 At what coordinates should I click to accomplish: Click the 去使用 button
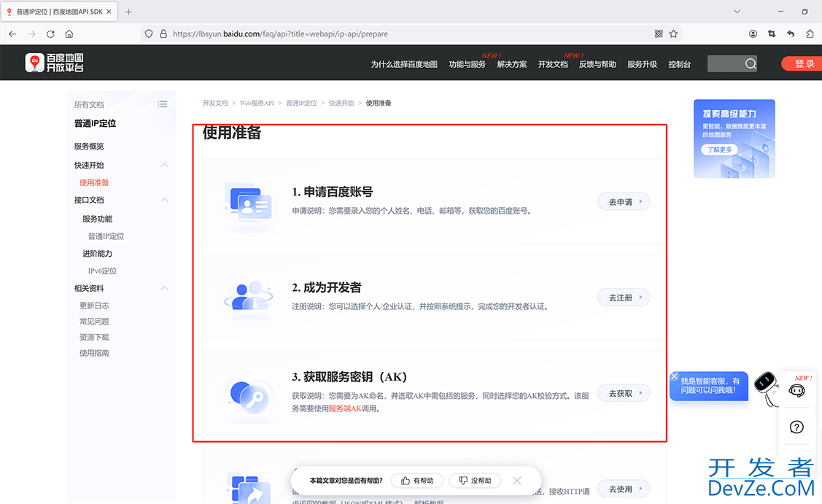624,489
